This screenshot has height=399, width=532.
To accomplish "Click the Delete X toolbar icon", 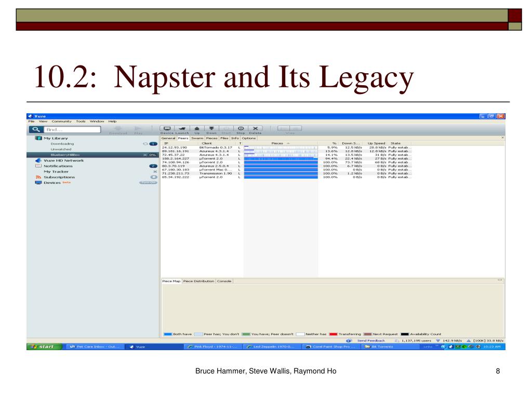I will click(255, 129).
